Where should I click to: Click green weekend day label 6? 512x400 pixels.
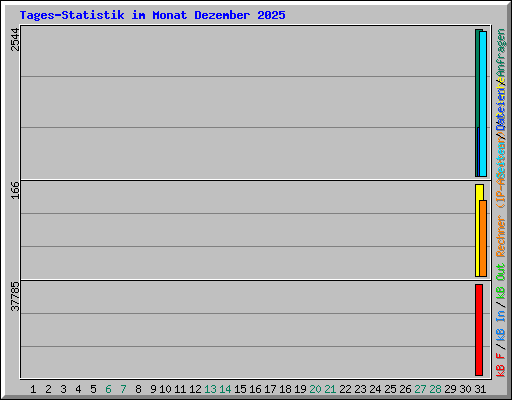(108, 389)
